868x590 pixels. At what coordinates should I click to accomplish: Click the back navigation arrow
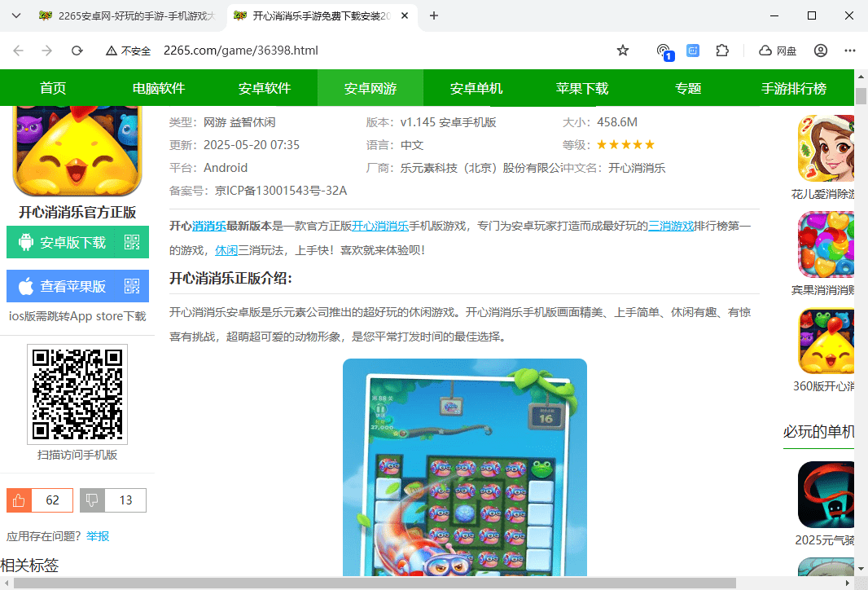18,50
